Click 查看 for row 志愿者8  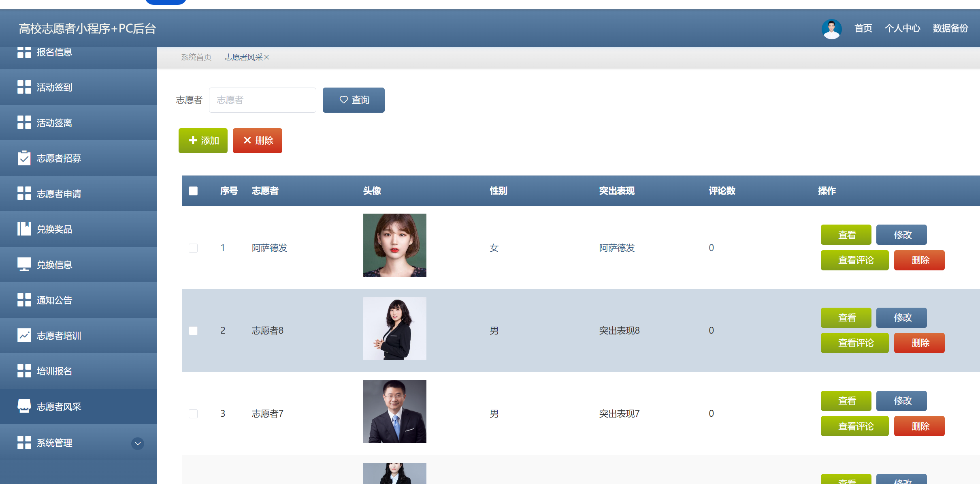pos(846,317)
